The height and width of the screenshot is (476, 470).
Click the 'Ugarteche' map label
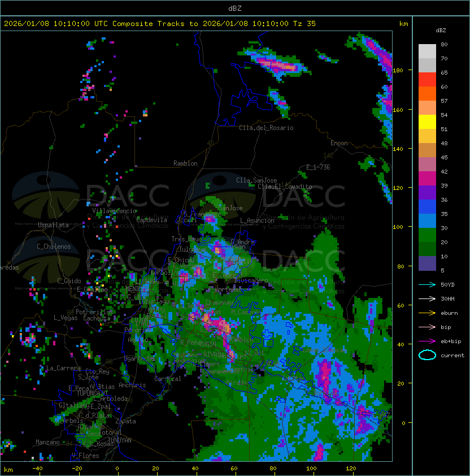[x=140, y=359]
